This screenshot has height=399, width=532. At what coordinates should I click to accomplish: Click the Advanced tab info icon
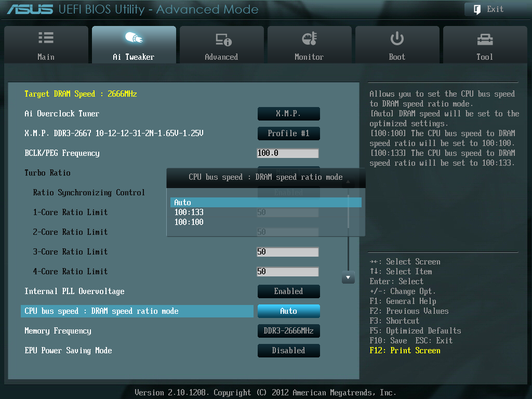(223, 39)
